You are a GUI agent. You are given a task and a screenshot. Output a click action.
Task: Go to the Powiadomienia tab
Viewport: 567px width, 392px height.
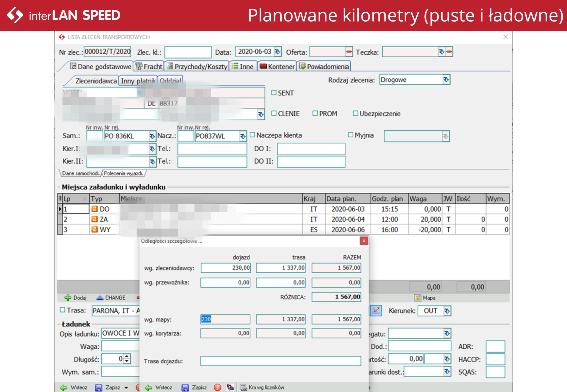pos(324,66)
